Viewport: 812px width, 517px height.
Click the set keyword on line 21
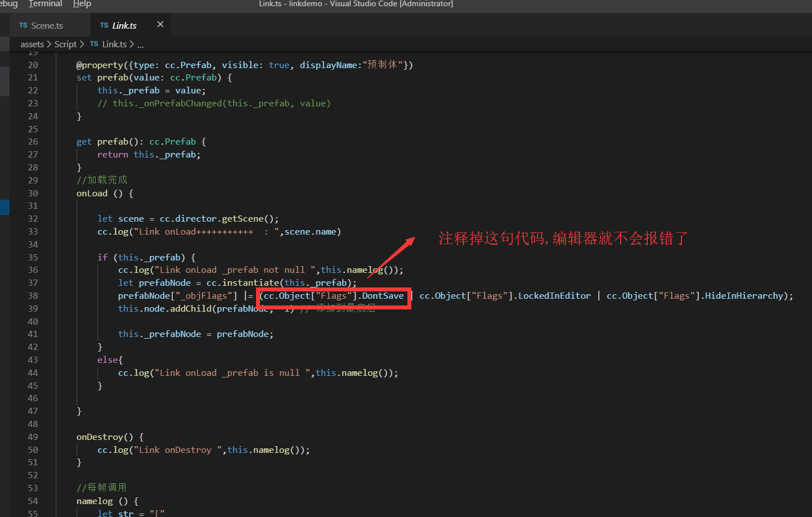[x=84, y=78]
